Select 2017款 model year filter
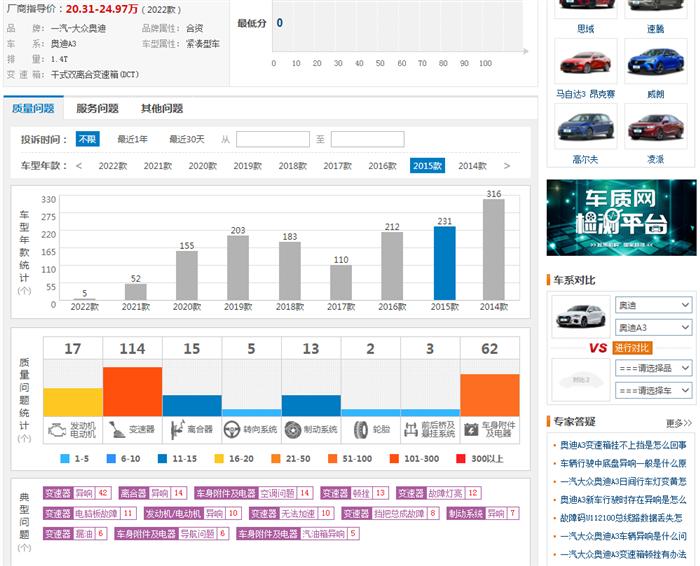Viewport: 700px width, 566px height. (338, 166)
